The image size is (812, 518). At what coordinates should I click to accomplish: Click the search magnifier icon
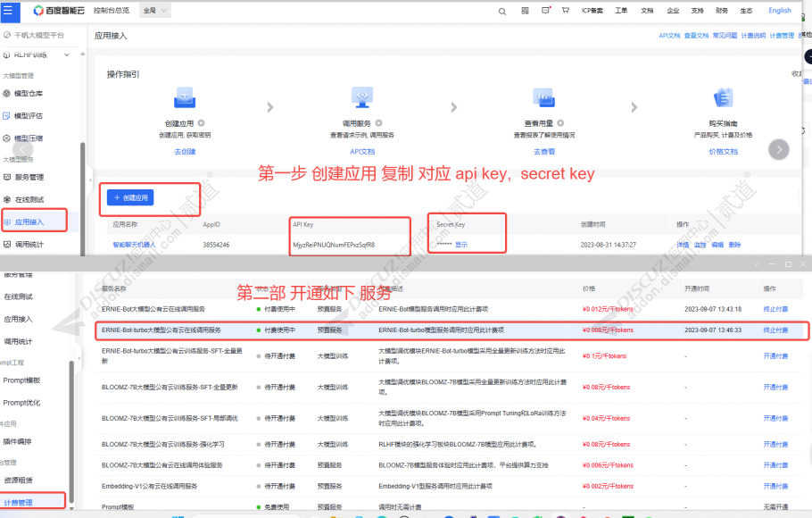[502, 12]
